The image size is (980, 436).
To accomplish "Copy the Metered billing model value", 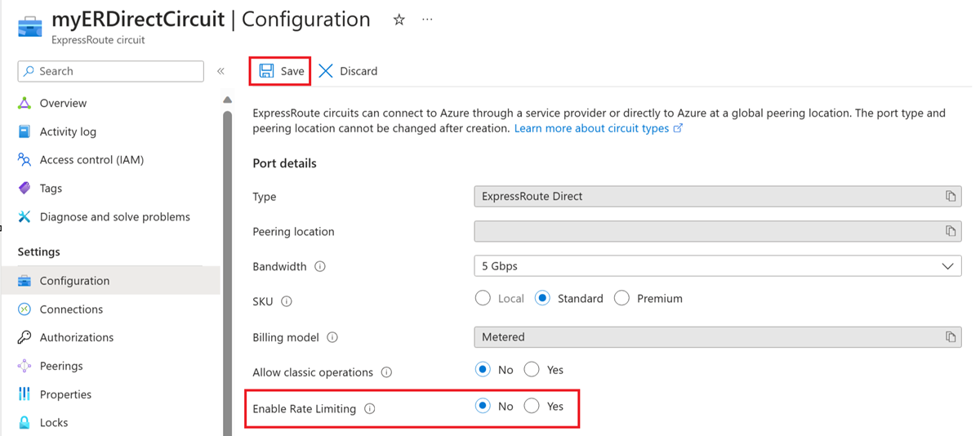I will point(950,337).
